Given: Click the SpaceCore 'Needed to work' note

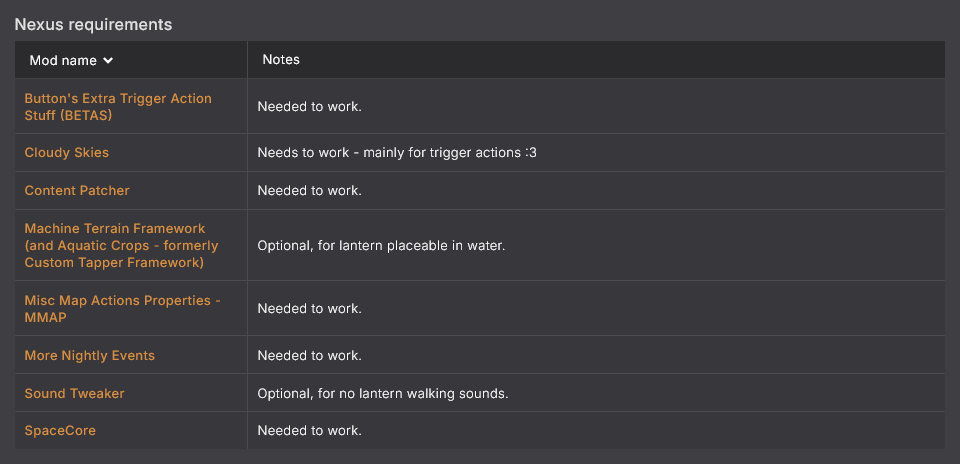Looking at the screenshot, I should pos(309,430).
